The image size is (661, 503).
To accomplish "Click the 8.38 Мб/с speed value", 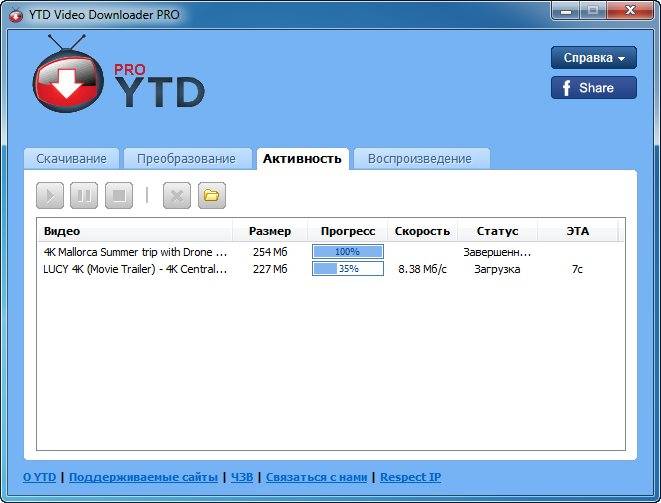I will click(x=422, y=269).
